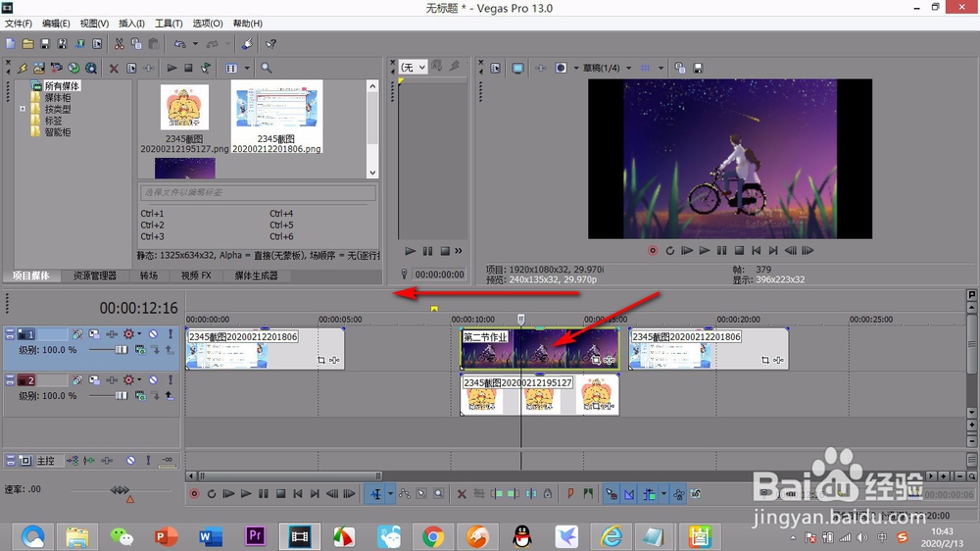The image size is (980, 551).
Task: Adjust the 速率 playback rate slider
Action: (120, 489)
